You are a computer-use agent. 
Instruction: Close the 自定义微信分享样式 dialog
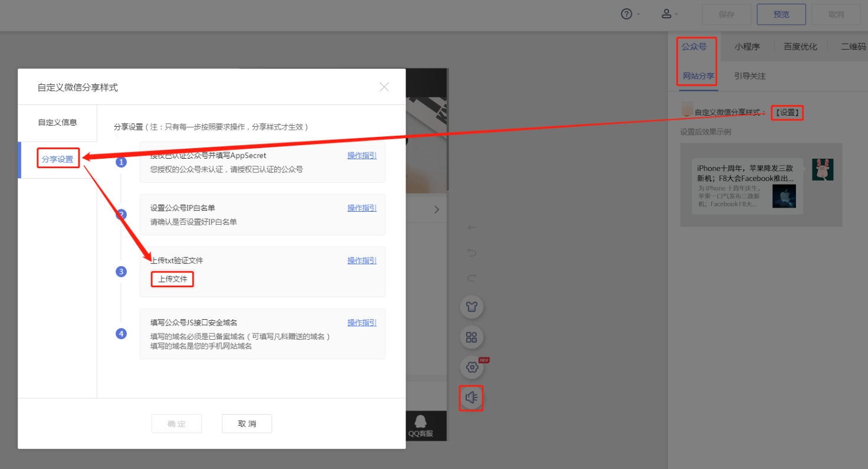[x=384, y=87]
